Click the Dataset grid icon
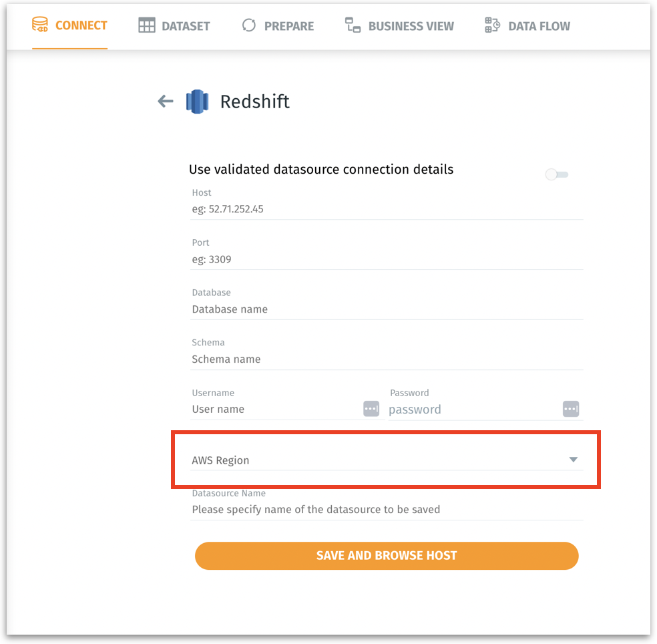The width and height of the screenshot is (657, 644). point(146,26)
